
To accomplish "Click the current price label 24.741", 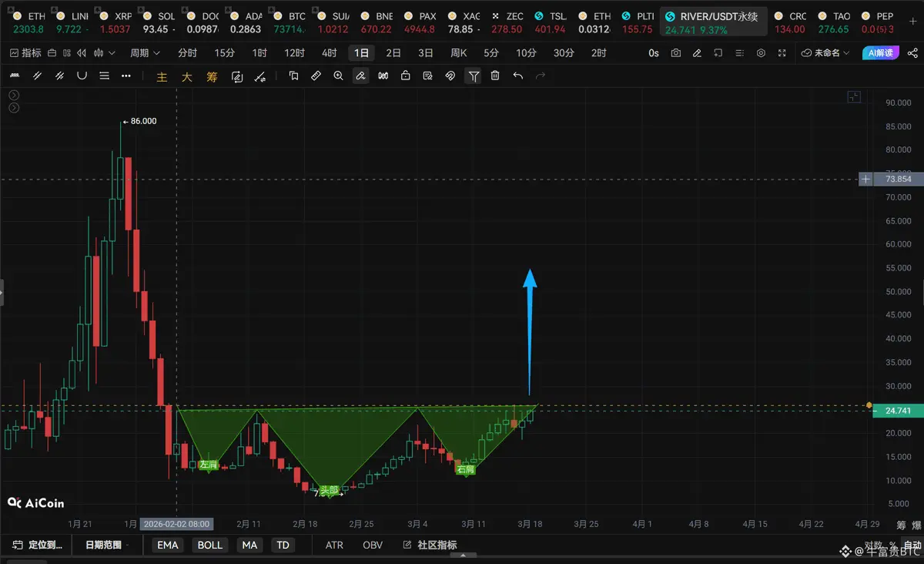I will tap(898, 411).
